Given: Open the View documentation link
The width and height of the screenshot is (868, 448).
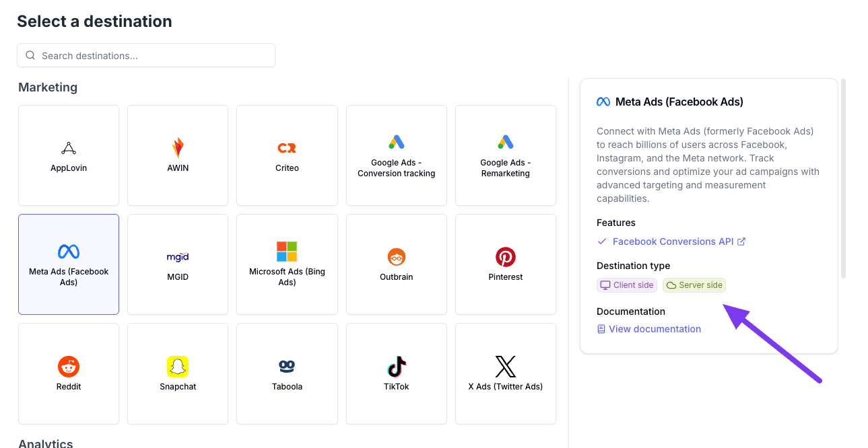Looking at the screenshot, I should coord(655,329).
